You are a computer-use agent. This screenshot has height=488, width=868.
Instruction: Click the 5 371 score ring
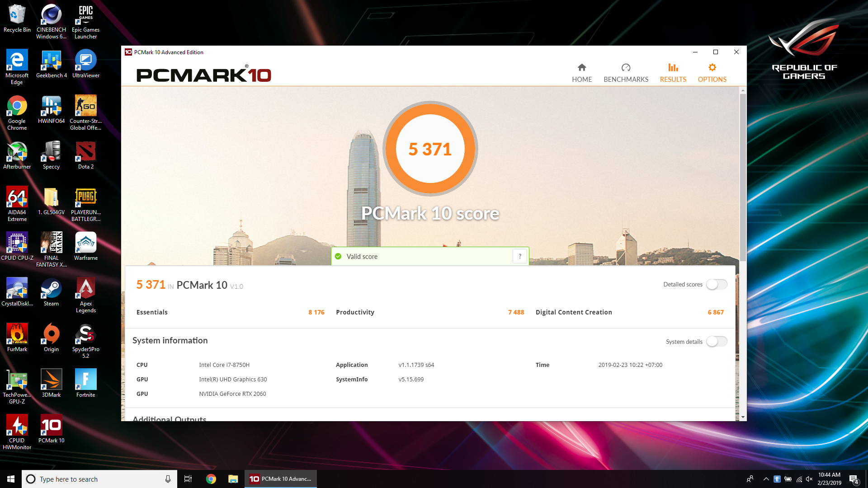click(430, 149)
